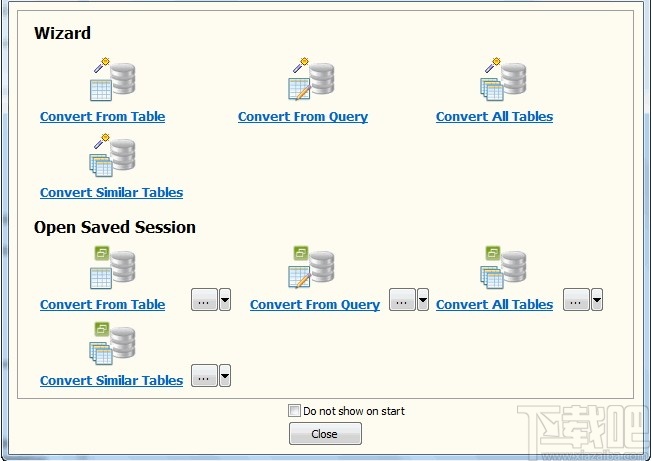Viewport: 652px width, 461px height.
Task: Click the Saved Session Convert All Tables icon
Action: tap(503, 267)
